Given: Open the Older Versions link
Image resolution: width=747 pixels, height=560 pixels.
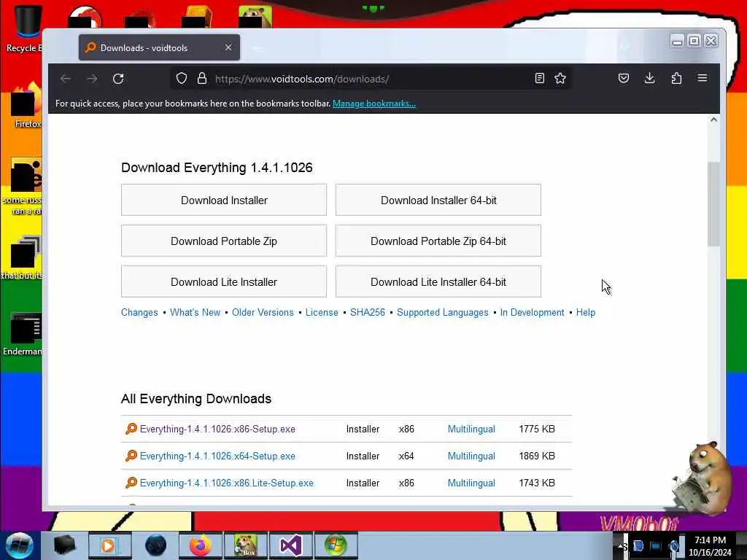Looking at the screenshot, I should point(263,312).
